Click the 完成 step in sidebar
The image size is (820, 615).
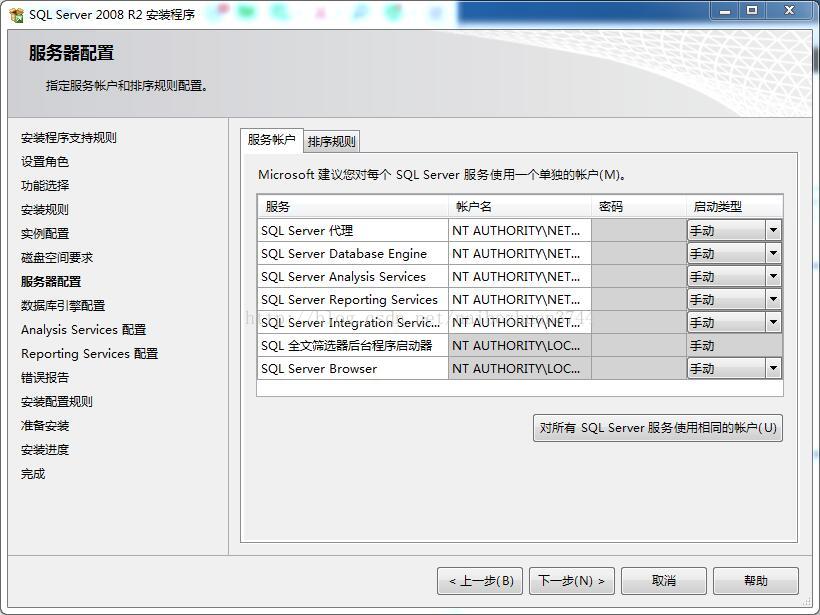tap(32, 474)
